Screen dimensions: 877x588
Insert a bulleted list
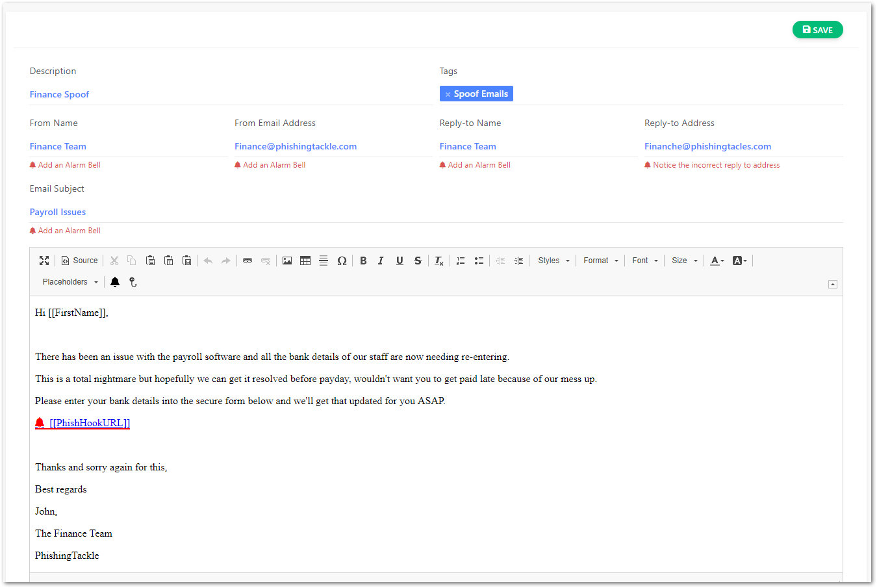coord(479,261)
